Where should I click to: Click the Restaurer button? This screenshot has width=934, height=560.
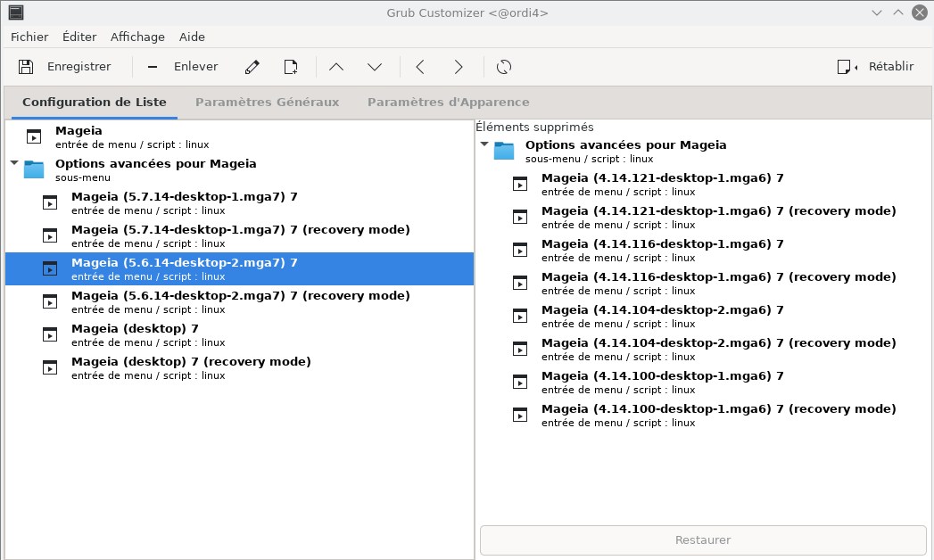pos(703,539)
